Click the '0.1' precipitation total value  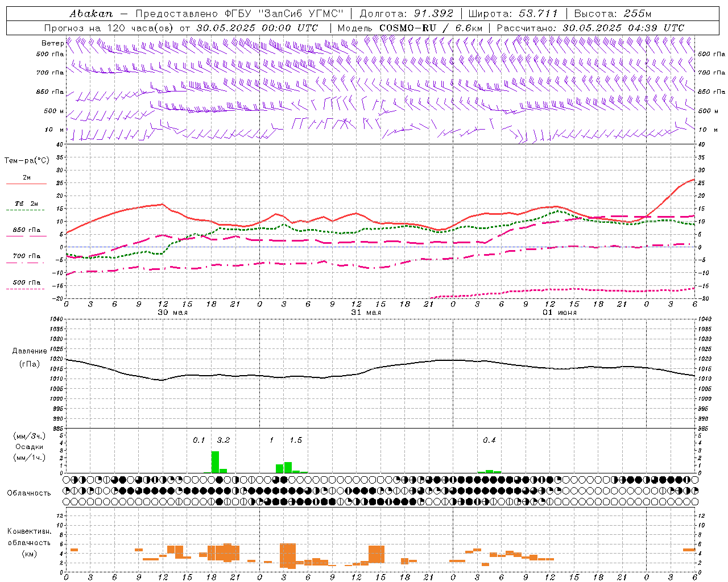pyautogui.click(x=198, y=440)
